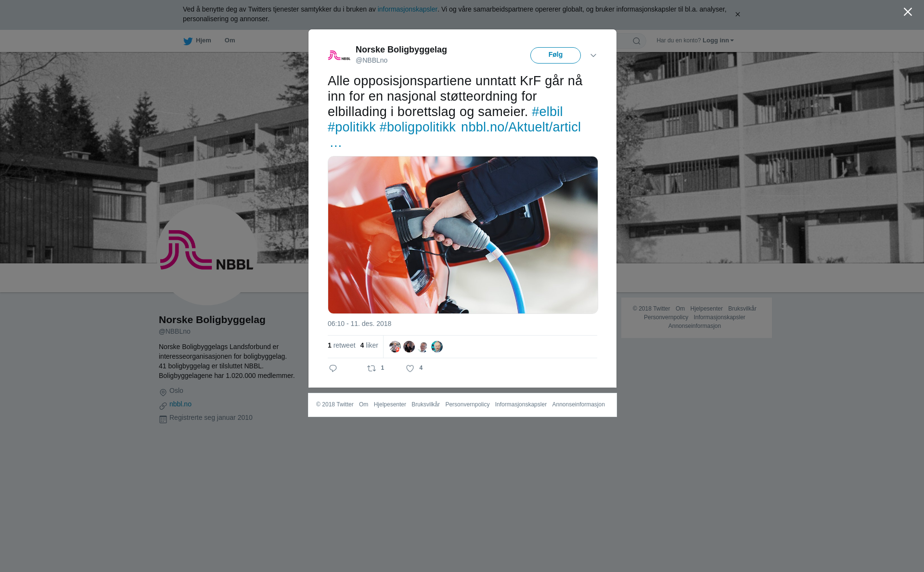Dismiss the cookie notice banner

[737, 14]
